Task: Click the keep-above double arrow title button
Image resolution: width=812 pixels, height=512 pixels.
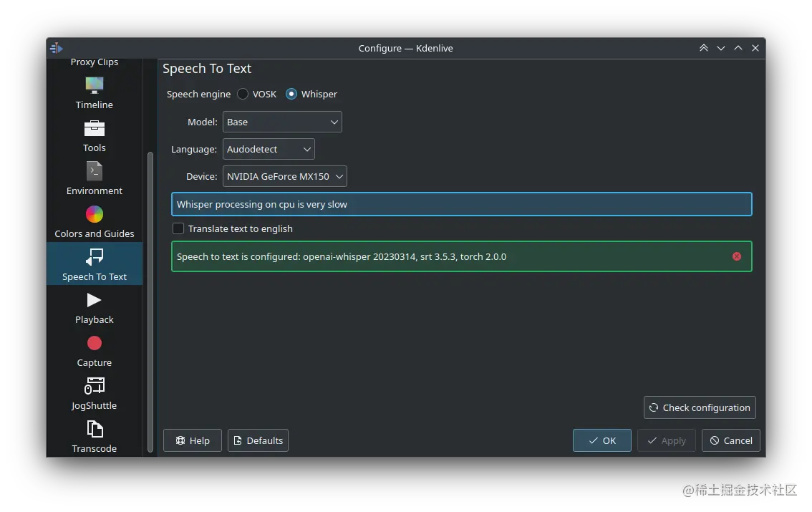Action: pyautogui.click(x=703, y=48)
